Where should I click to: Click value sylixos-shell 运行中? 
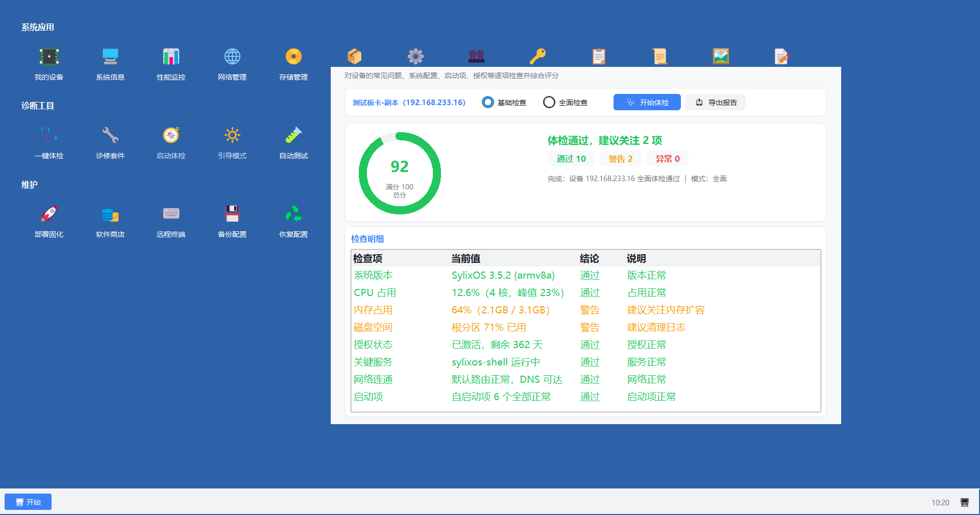point(496,362)
